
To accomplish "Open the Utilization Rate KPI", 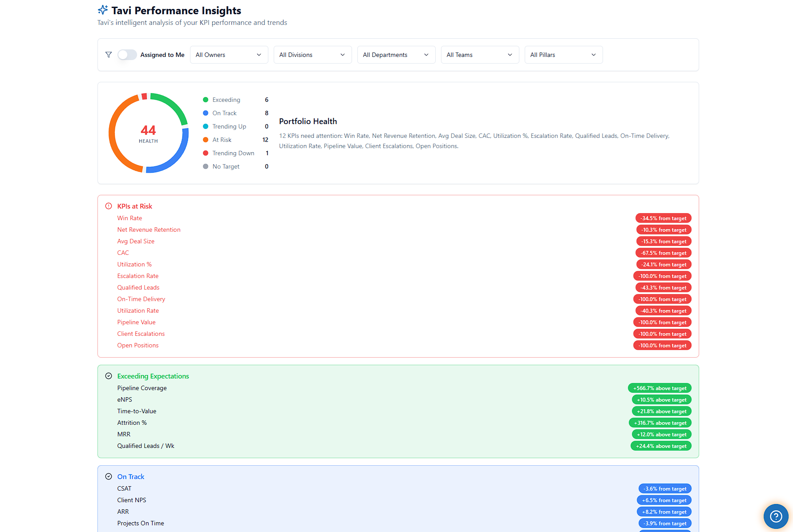I will [138, 310].
